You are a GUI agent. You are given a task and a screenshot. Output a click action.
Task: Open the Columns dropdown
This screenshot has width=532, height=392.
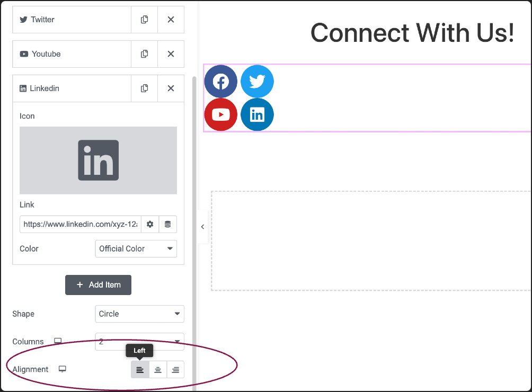click(139, 342)
